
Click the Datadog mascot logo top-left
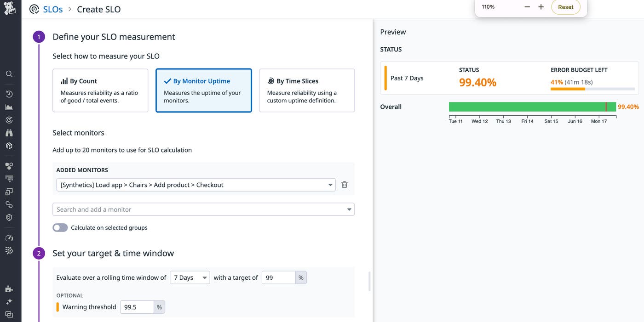10,8
